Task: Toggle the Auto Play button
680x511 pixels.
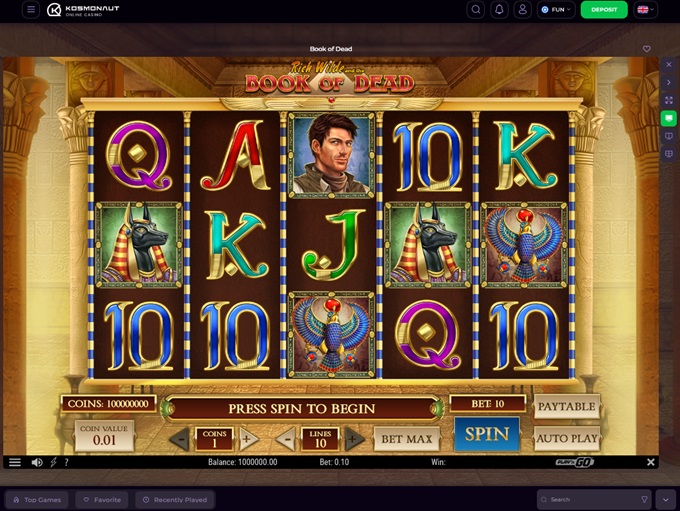Action: [567, 439]
